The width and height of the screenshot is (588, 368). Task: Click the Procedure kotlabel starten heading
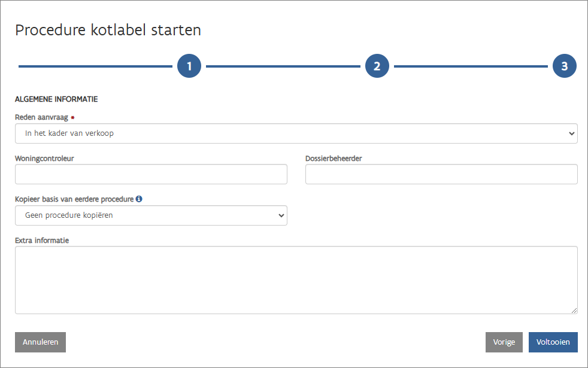[x=108, y=31]
